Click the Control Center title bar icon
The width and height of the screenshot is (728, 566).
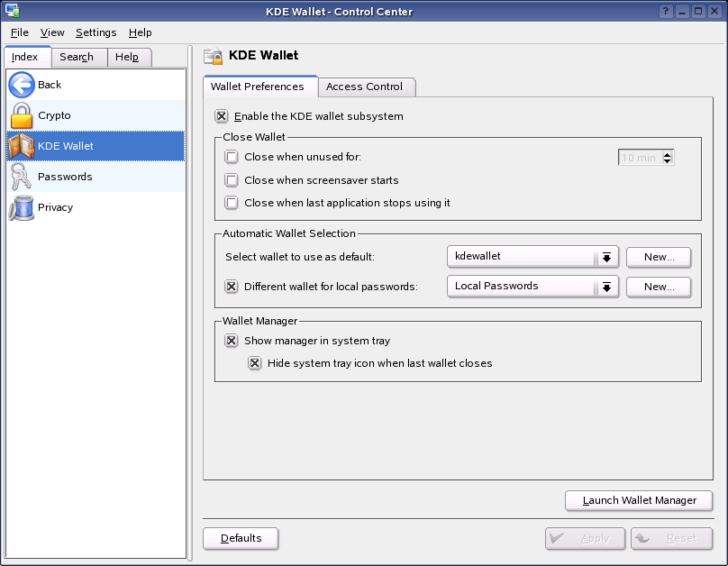point(12,10)
